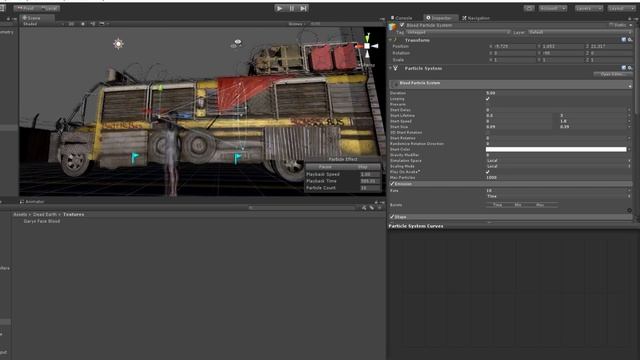This screenshot has width=640, height=360.
Task: Pause the particle effect preview
Action: point(325,167)
